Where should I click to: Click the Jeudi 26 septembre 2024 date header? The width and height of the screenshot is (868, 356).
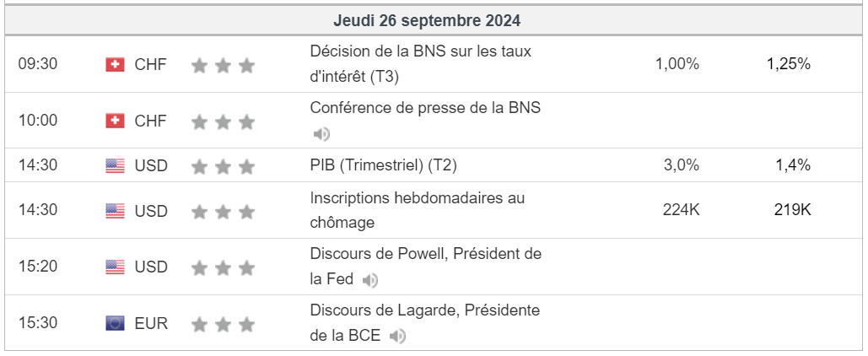[427, 19]
